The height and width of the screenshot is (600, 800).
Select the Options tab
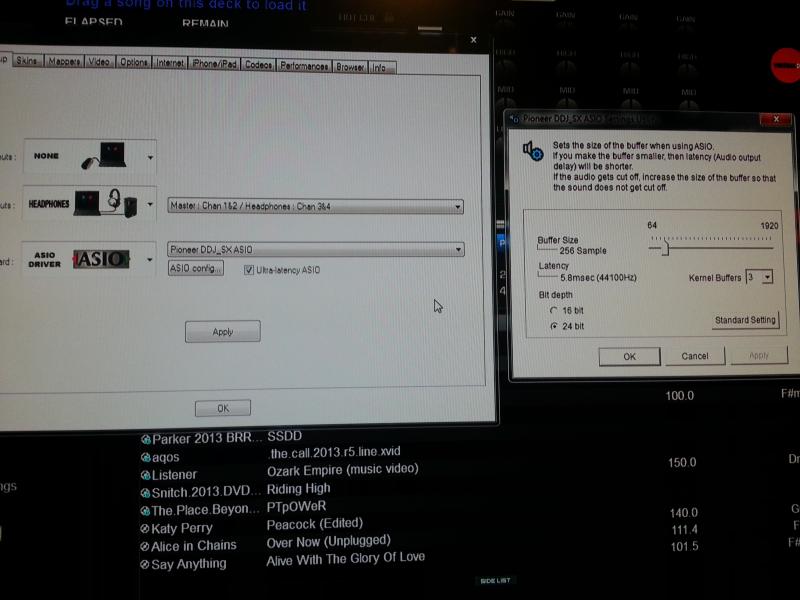134,62
